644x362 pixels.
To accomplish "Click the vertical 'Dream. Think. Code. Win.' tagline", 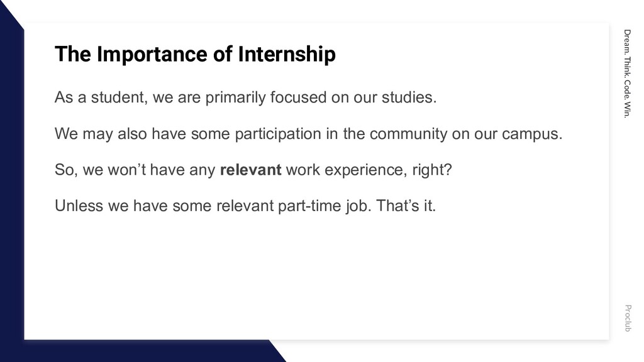I will point(627,74).
